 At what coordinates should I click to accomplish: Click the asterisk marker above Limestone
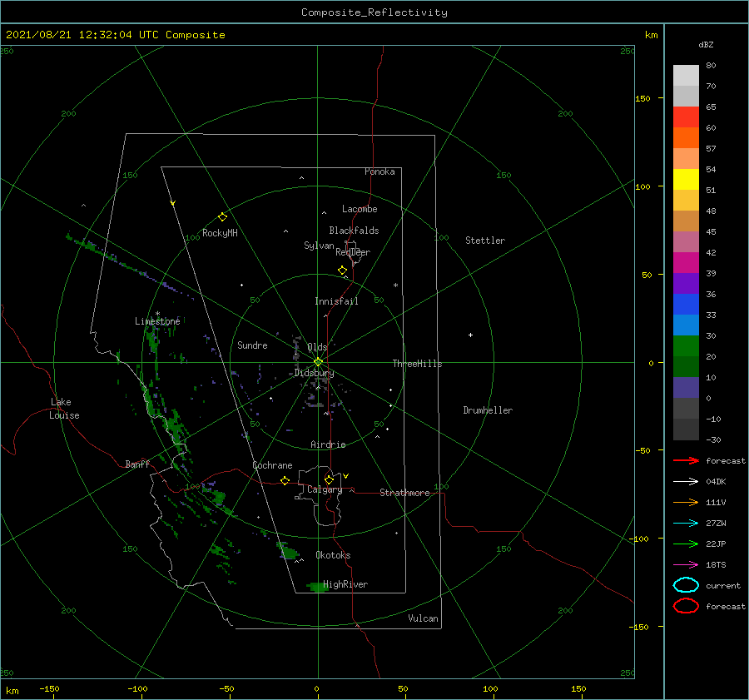[157, 314]
